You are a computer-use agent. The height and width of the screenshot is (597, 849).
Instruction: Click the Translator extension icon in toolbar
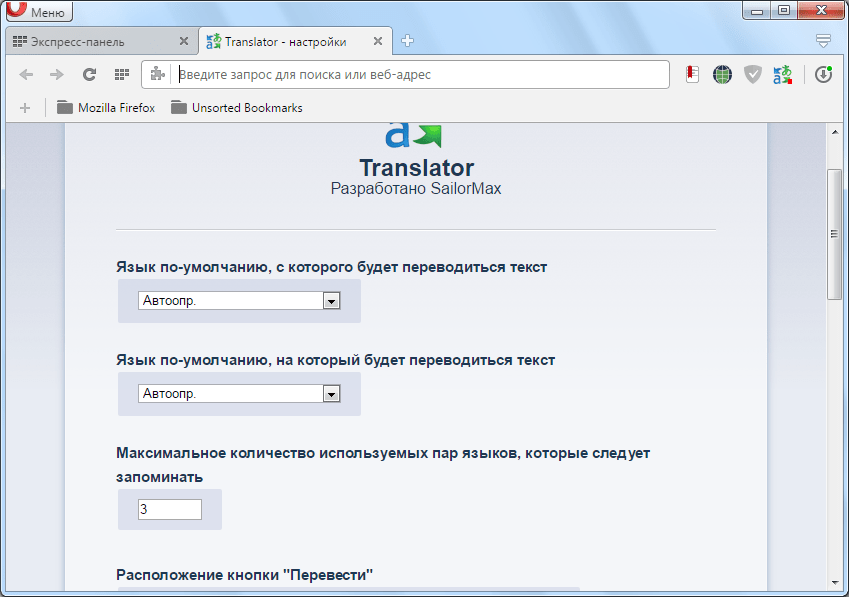[782, 74]
